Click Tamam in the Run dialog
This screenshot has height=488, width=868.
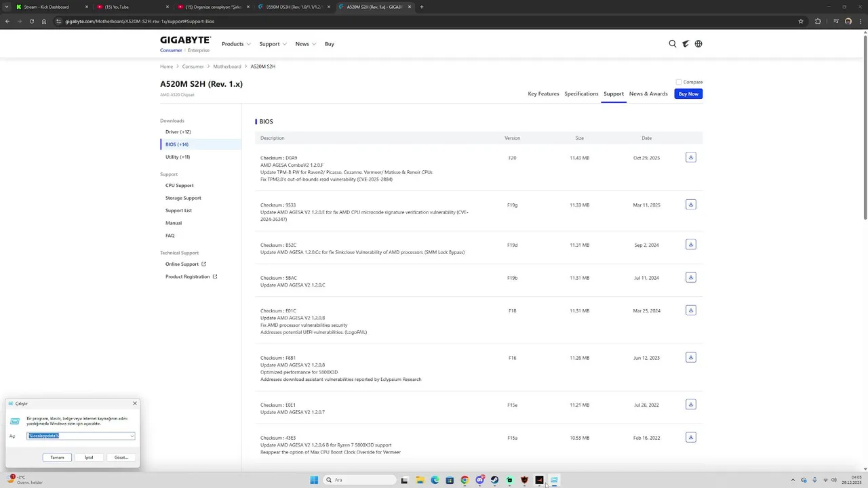tap(57, 457)
